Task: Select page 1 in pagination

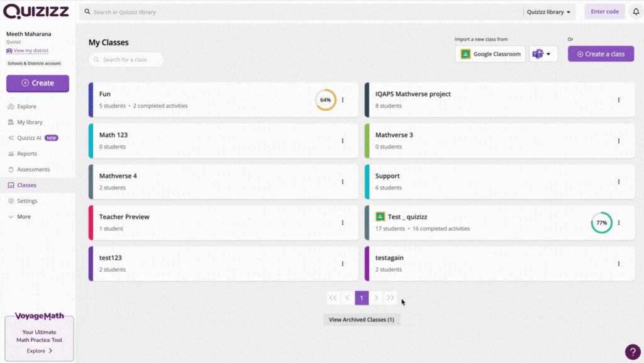Action: (362, 298)
